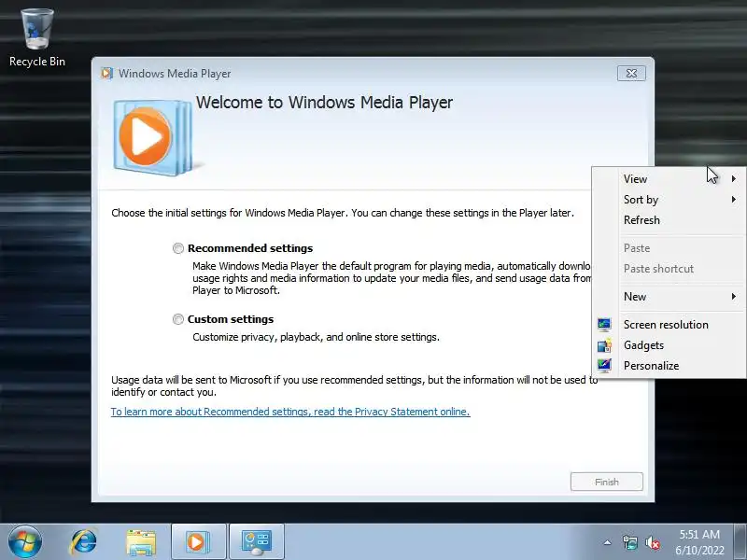The height and width of the screenshot is (560, 747).
Task: Open the Privacy Statement online link
Action: pyautogui.click(x=290, y=412)
